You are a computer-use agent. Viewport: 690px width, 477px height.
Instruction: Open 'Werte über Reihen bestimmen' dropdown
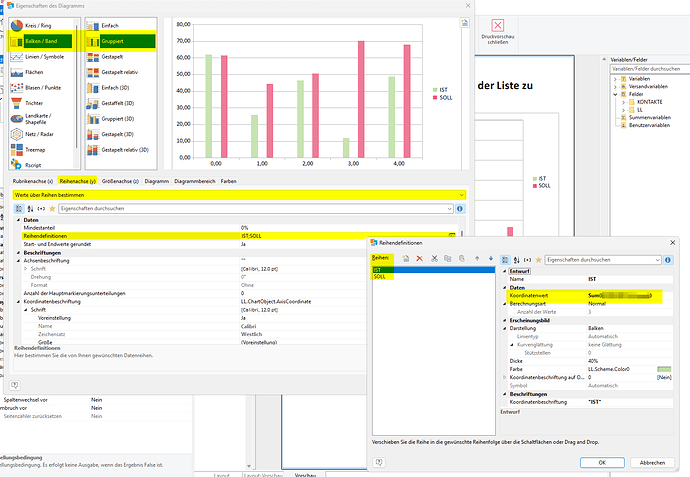click(461, 195)
